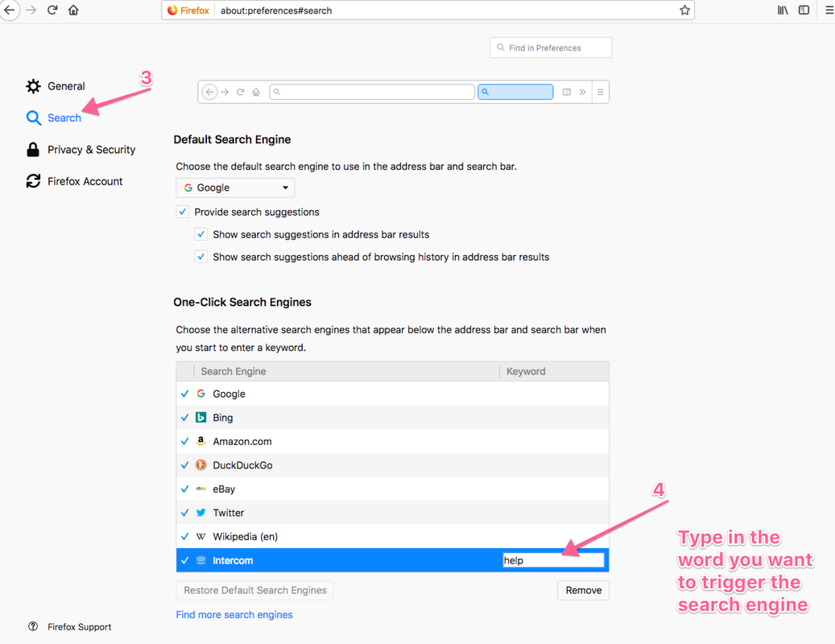Open the Home page icon in toolbar
The image size is (835, 644).
coord(73,10)
